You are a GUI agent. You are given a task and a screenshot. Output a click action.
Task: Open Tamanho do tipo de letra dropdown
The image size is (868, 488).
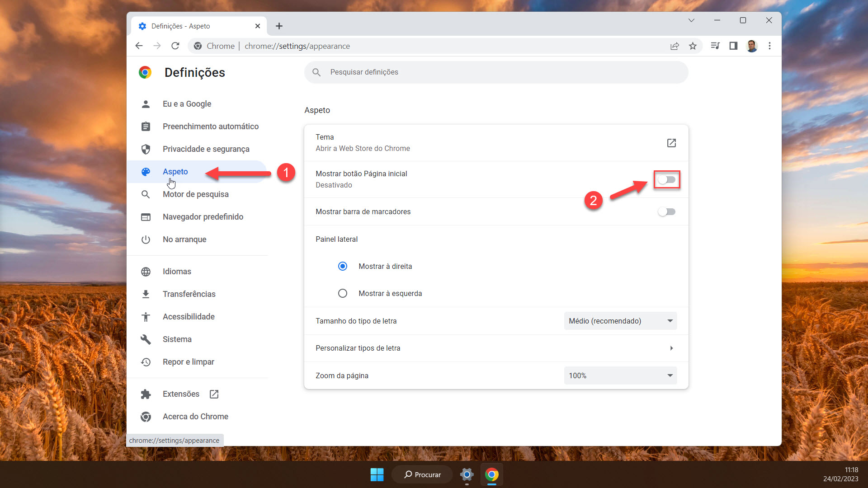620,321
